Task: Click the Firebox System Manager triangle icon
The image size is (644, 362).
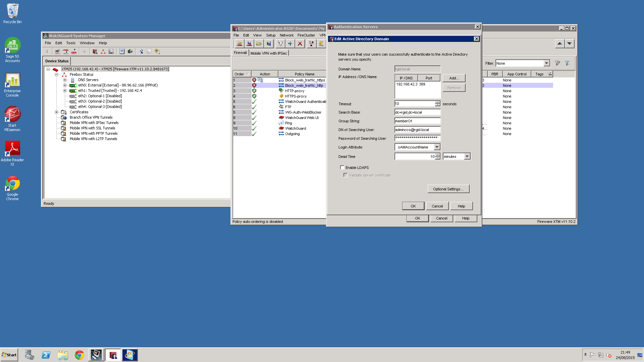Action: tap(103, 51)
